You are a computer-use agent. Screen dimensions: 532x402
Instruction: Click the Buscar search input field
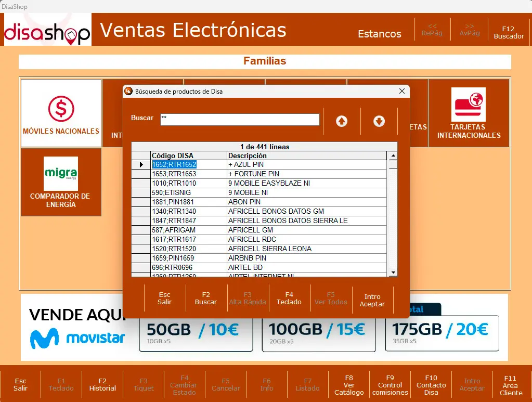[240, 120]
